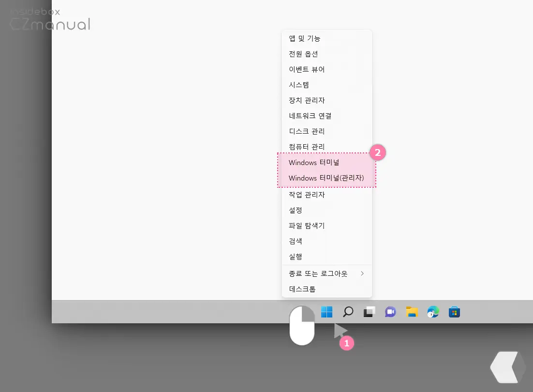533x392 pixels.
Task: Select 앱 및 기능 menu entry
Action: (327, 38)
